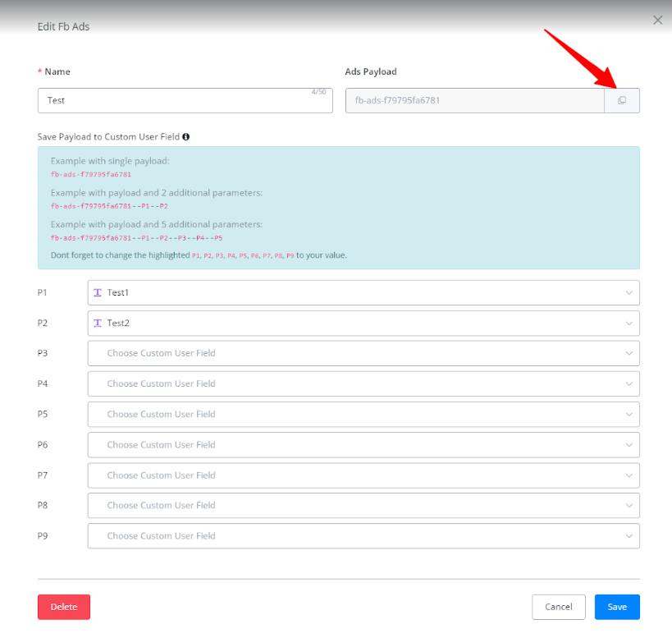The height and width of the screenshot is (638, 672).
Task: Click the single payload example code text
Action: point(91,174)
